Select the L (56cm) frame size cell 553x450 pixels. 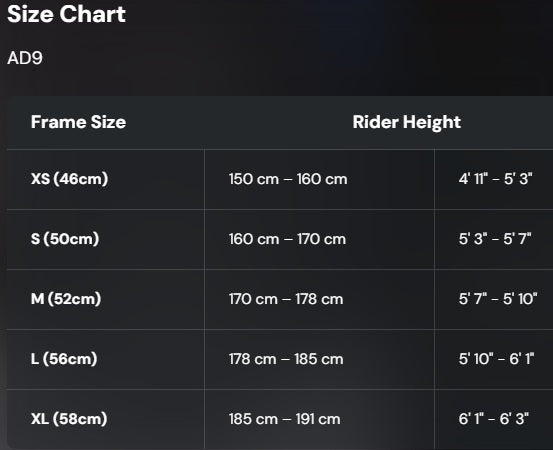[x=105, y=359]
